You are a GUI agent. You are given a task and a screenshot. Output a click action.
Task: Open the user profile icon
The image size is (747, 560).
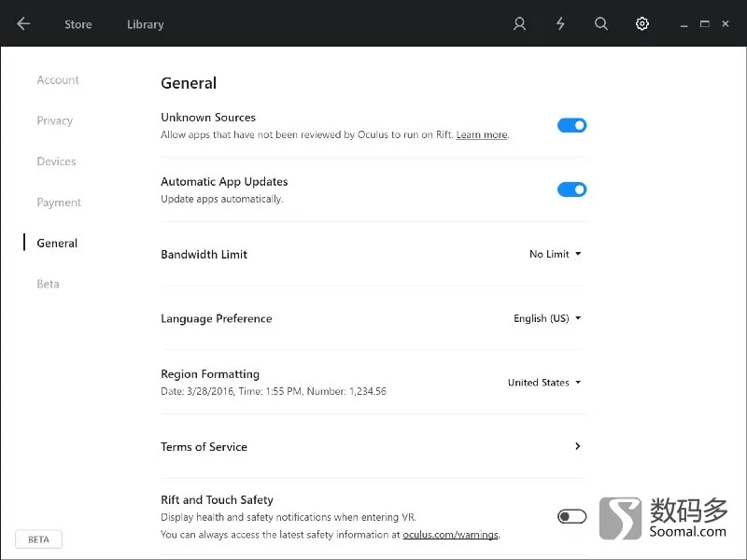pyautogui.click(x=519, y=24)
